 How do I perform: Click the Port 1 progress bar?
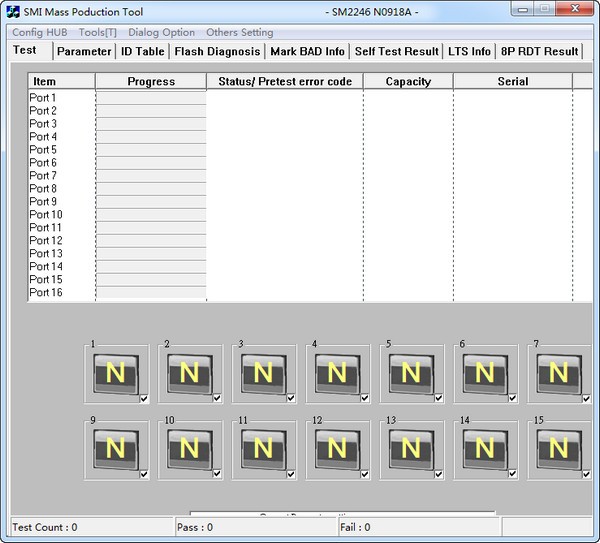coord(151,98)
